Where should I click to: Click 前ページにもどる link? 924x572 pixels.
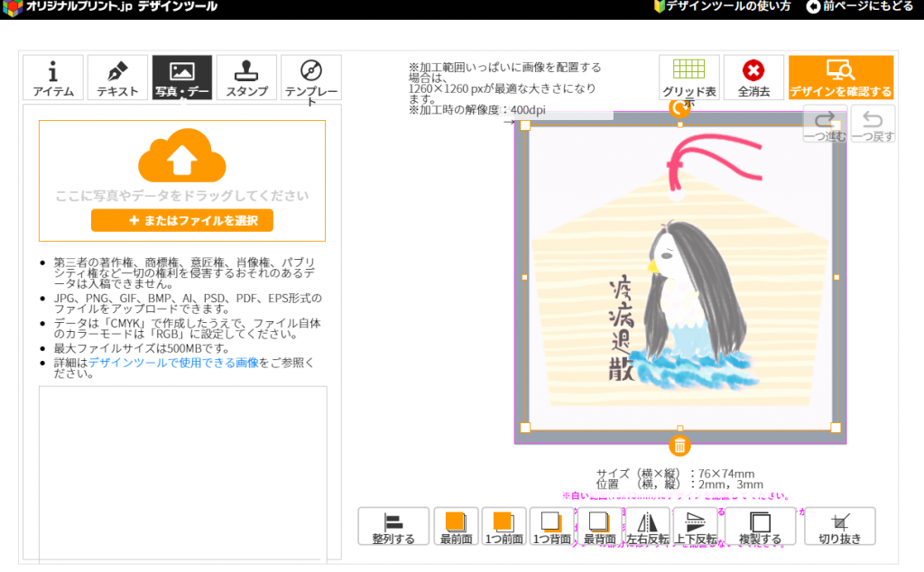click(860, 6)
